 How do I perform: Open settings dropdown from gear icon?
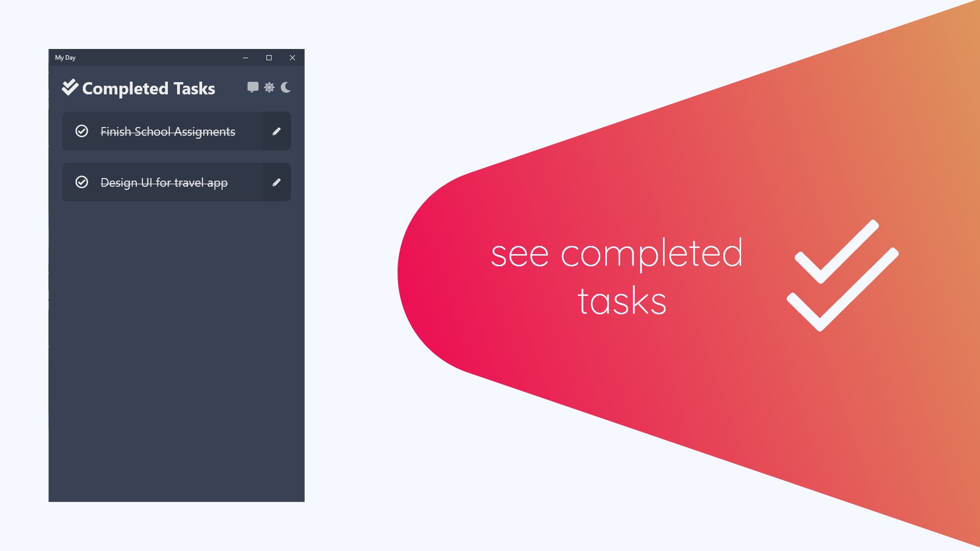[x=268, y=87]
